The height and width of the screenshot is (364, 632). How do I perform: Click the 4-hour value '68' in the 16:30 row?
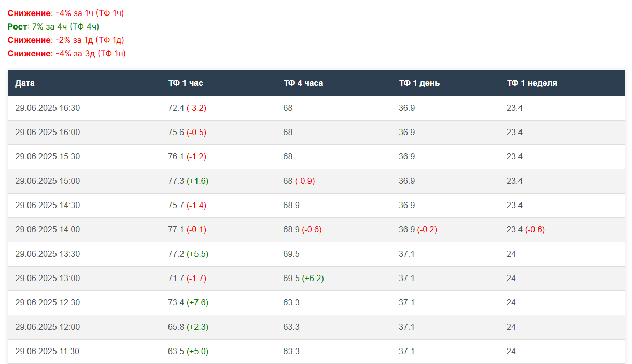288,108
